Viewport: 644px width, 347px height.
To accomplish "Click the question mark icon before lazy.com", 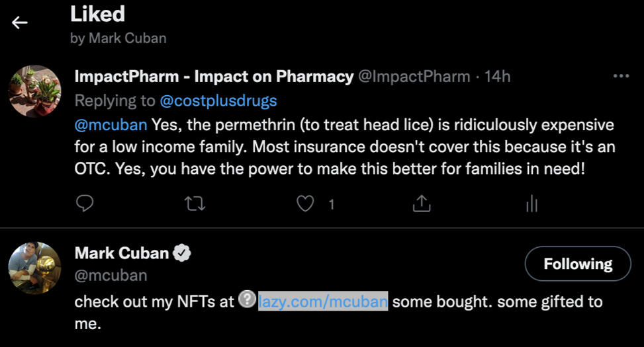I will pos(247,301).
